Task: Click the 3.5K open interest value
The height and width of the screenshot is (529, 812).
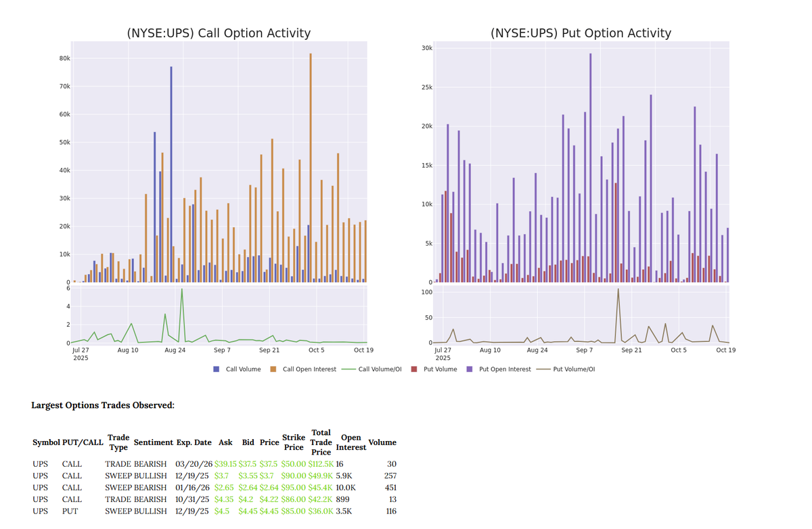Action: [344, 511]
